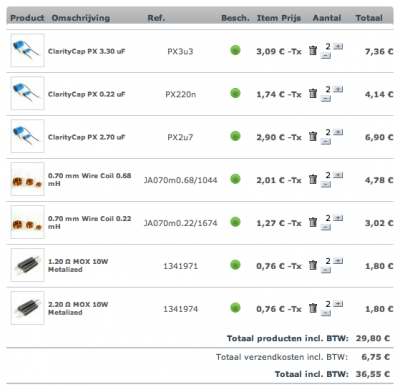Viewport: 400px width, 387px height.
Task: Add one more 1.20 Ω MOX resistor
Action: (338, 261)
